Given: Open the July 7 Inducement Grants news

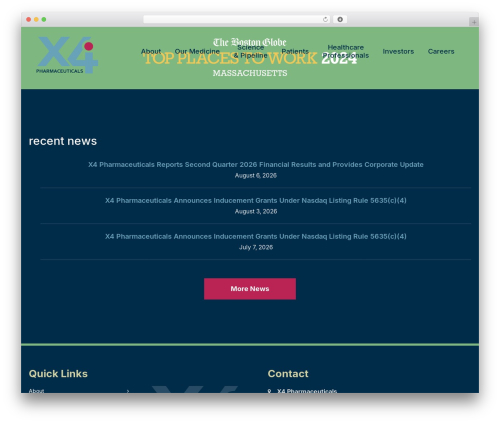Looking at the screenshot, I should click(x=256, y=236).
